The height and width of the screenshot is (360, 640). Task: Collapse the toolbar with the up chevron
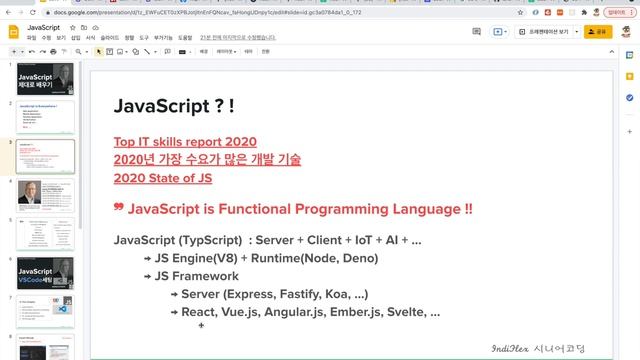point(611,52)
